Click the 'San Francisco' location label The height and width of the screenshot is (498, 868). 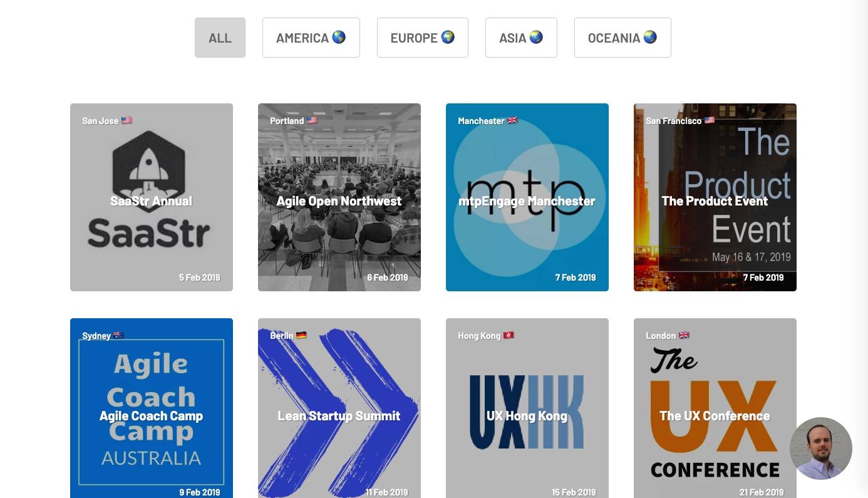674,121
